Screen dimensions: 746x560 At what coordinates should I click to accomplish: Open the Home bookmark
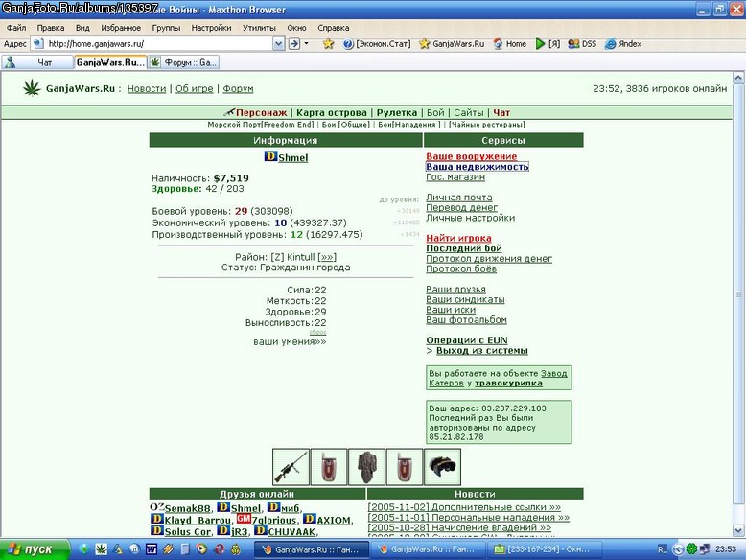[509, 44]
